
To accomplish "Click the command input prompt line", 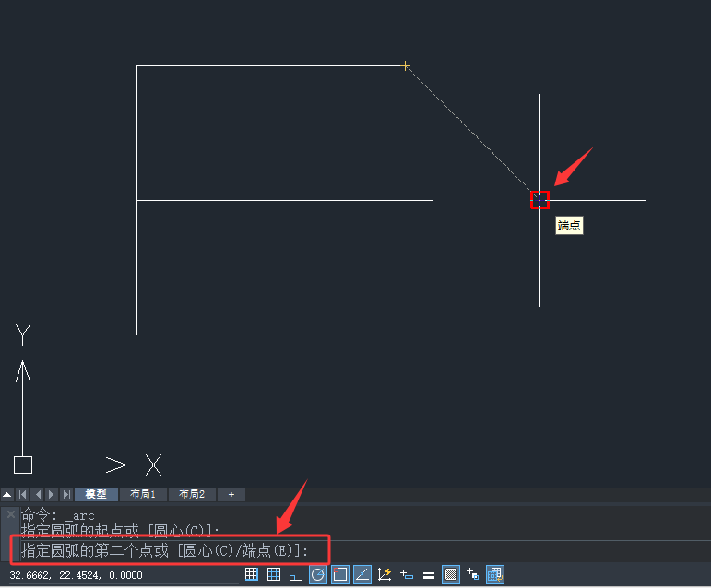I will point(165,551).
